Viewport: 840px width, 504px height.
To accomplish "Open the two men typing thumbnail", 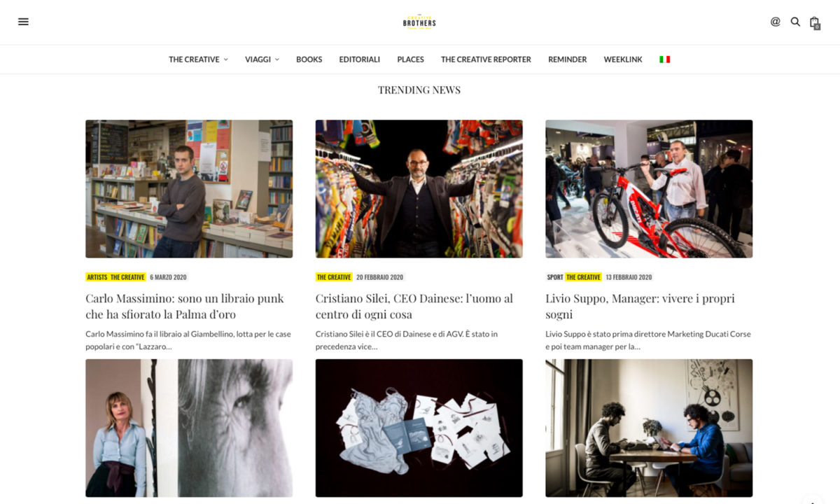I will pos(649,428).
